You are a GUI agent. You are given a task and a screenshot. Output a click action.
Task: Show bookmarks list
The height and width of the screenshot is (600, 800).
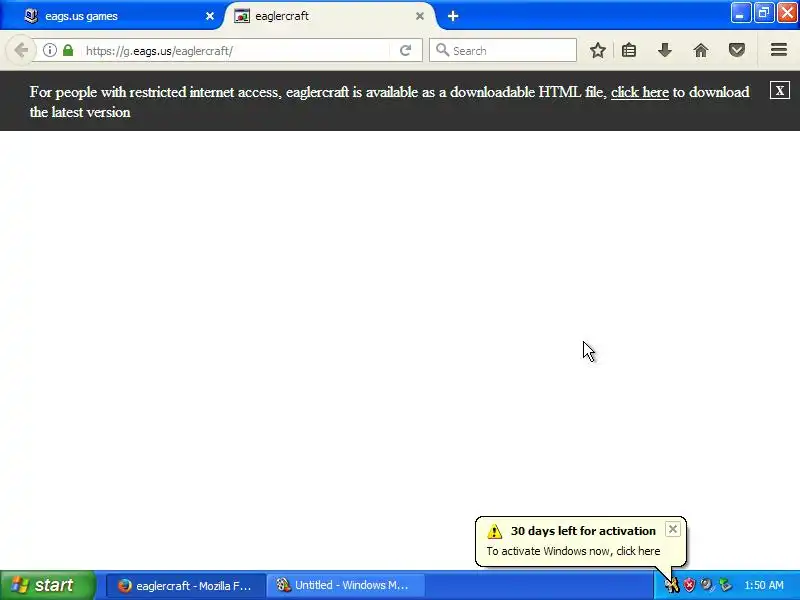pyautogui.click(x=629, y=51)
